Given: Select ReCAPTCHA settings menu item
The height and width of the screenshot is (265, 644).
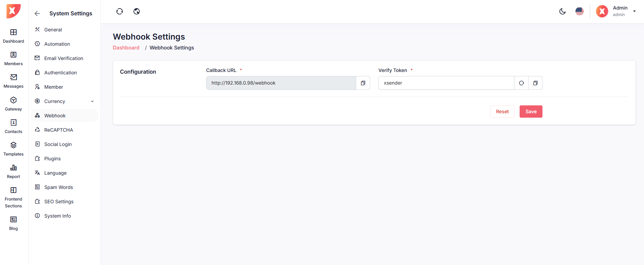Looking at the screenshot, I should (x=59, y=130).
